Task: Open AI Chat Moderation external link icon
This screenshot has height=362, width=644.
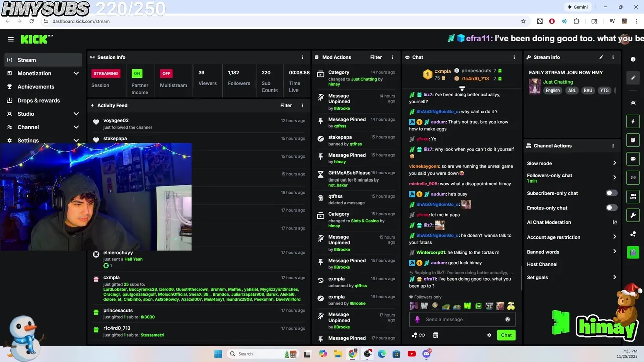Action: 614,222
